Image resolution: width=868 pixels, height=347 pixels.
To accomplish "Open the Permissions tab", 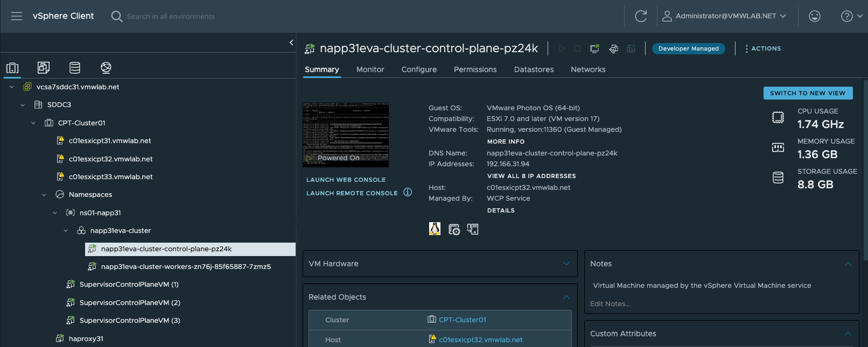I will point(475,69).
